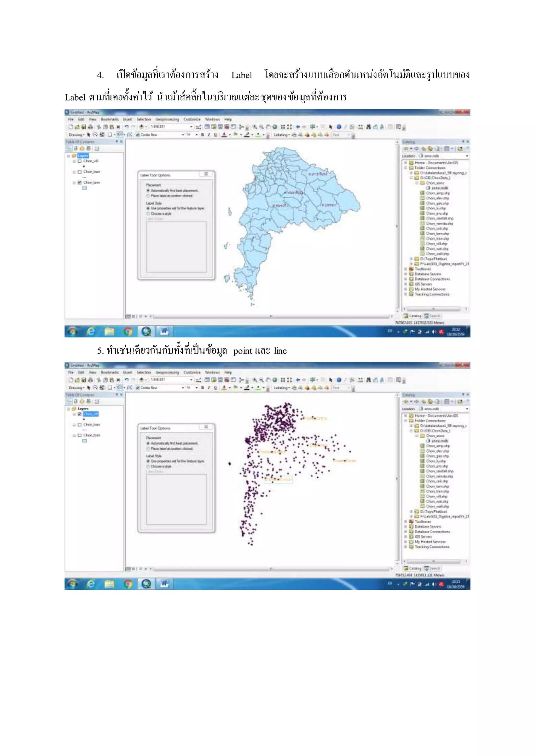Open Customize menu in lower ArcMap window
Screen dimensions: 535x756
click(192, 373)
